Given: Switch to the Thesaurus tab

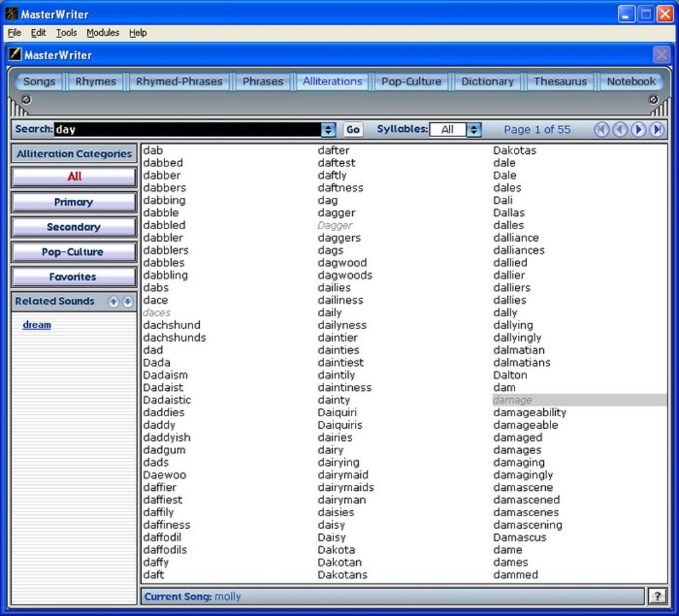Looking at the screenshot, I should click(x=561, y=81).
